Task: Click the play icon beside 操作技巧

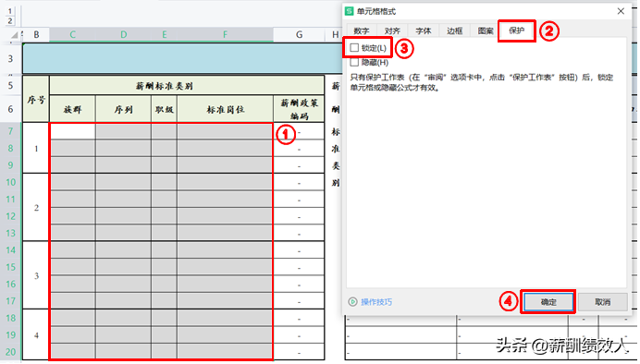Action: tap(352, 302)
